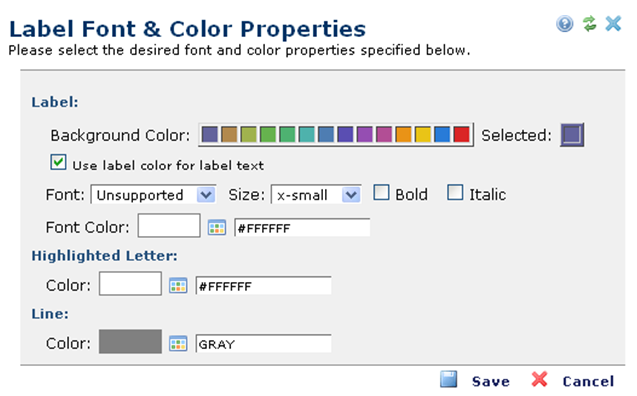The height and width of the screenshot is (396, 637).
Task: Click the green refresh arrows icon
Action: click(x=589, y=24)
